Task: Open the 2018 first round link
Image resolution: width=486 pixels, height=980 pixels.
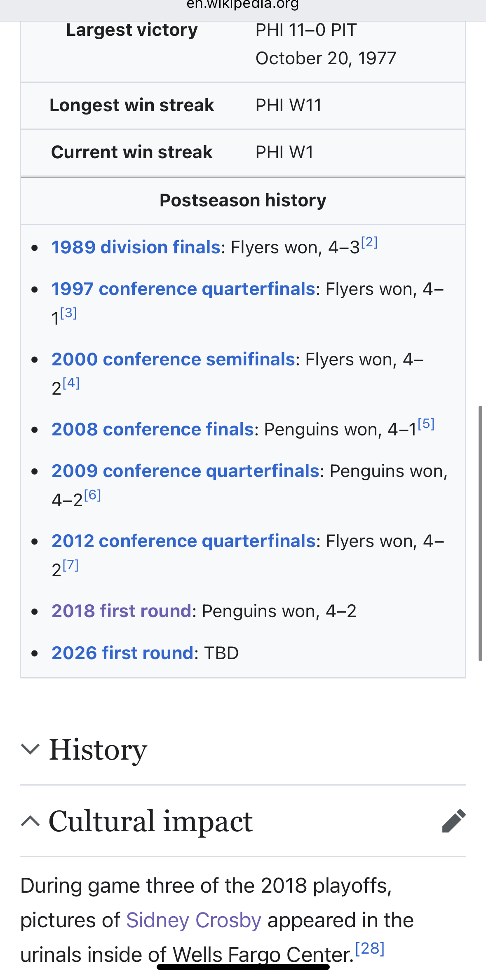Action: (122, 611)
